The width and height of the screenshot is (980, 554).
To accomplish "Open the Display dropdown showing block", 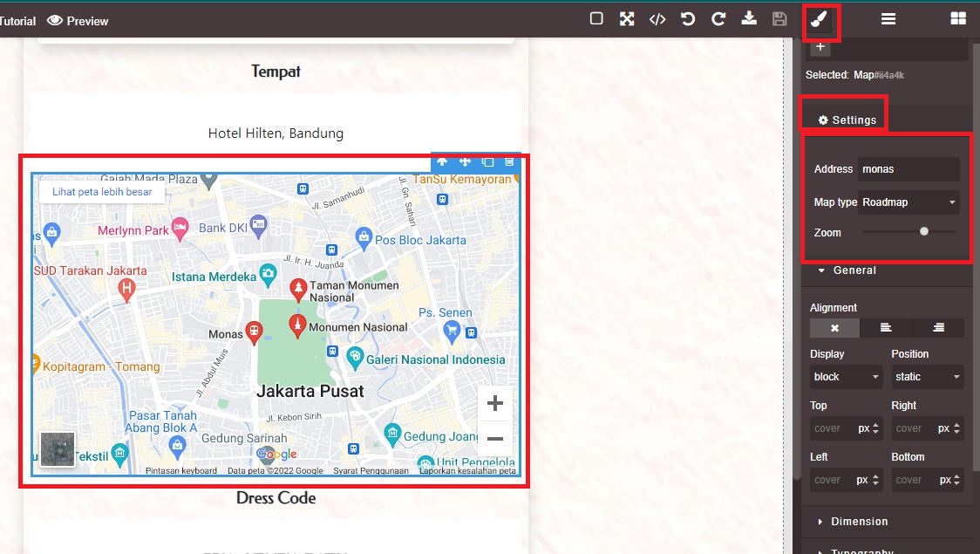I will [x=846, y=377].
